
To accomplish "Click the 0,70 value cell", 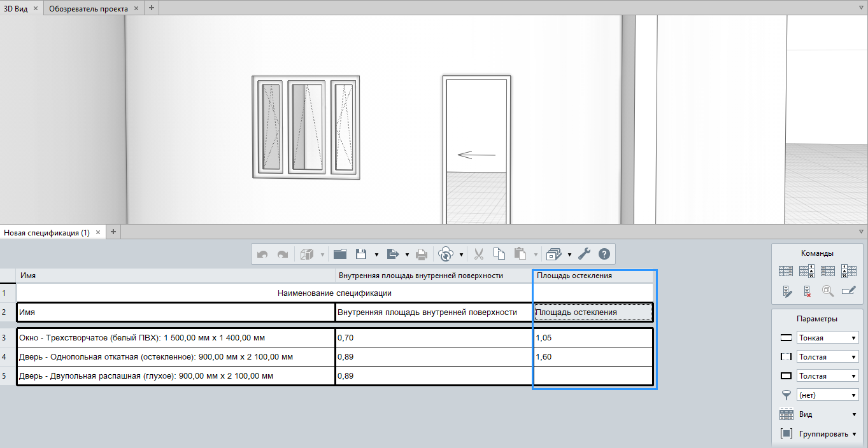I will click(x=434, y=337).
